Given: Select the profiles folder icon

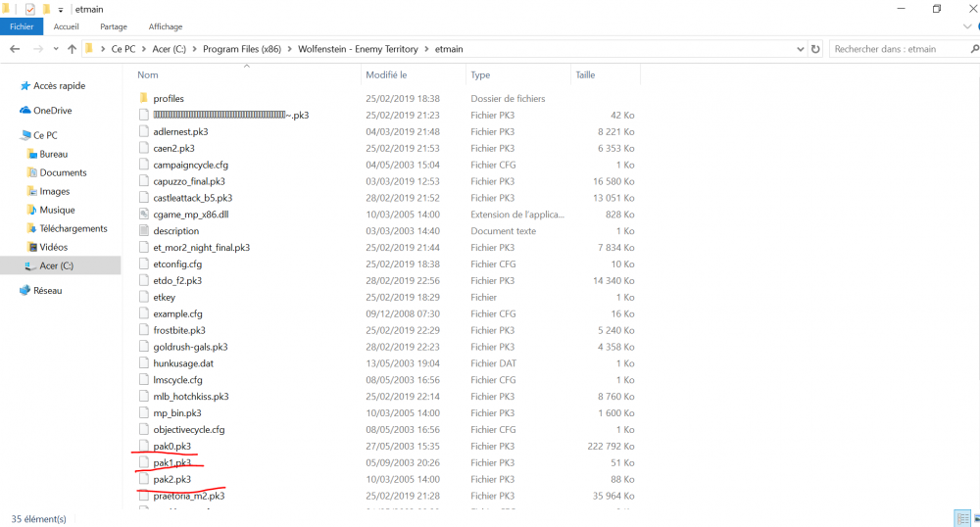Looking at the screenshot, I should (144, 98).
